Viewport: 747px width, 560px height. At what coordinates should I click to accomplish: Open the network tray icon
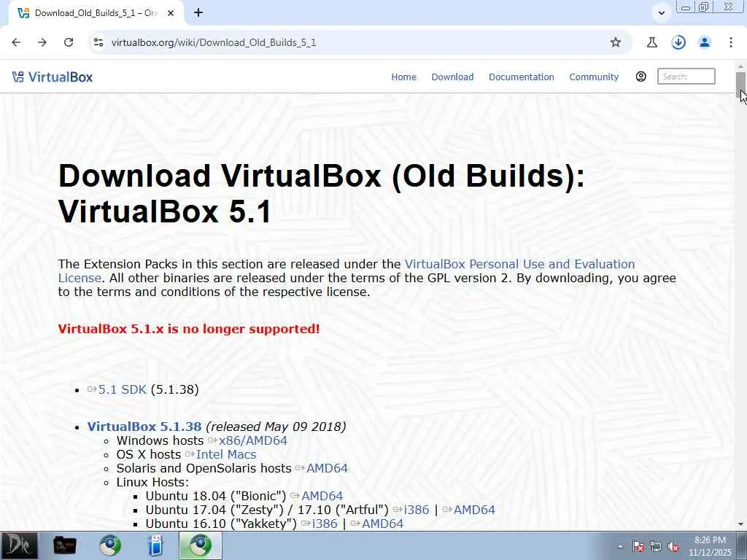click(x=656, y=546)
